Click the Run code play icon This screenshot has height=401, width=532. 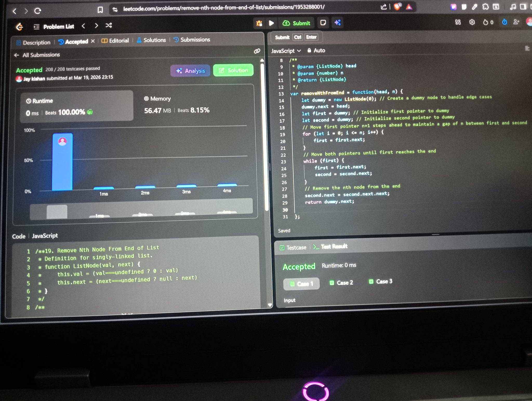271,23
